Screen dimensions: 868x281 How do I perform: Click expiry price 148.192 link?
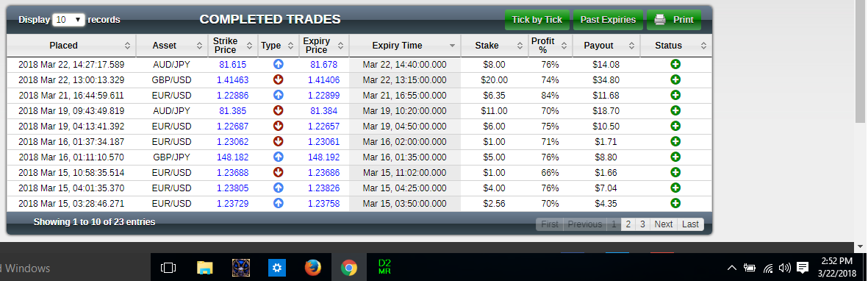point(324,157)
